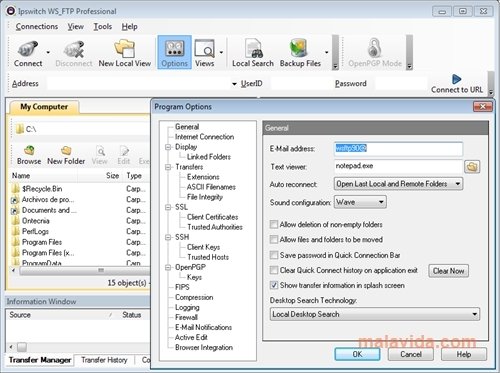Viewport: 500px width, 373px height.
Task: Open the Connections menu
Action: tap(37, 26)
